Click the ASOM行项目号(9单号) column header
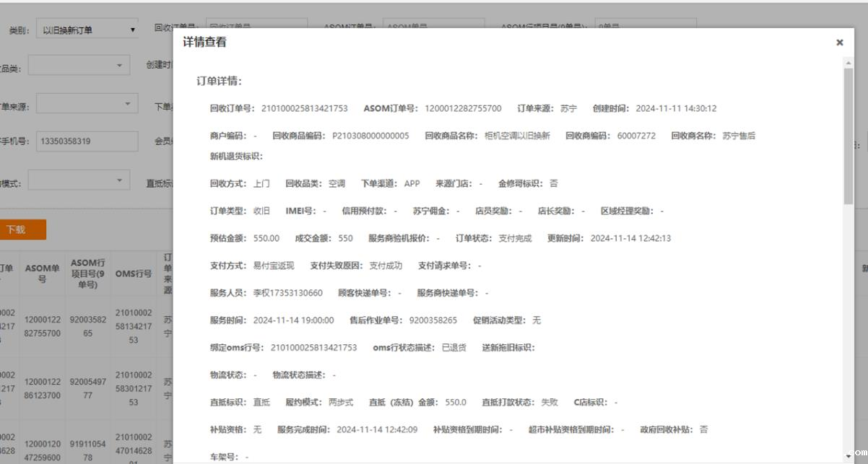This screenshot has height=464, width=868. coord(87,273)
